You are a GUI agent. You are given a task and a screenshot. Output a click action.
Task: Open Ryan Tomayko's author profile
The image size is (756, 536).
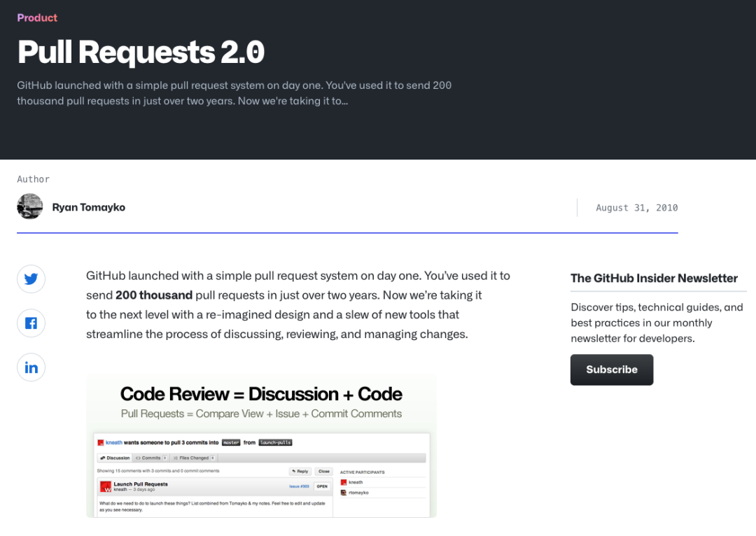[x=89, y=207]
